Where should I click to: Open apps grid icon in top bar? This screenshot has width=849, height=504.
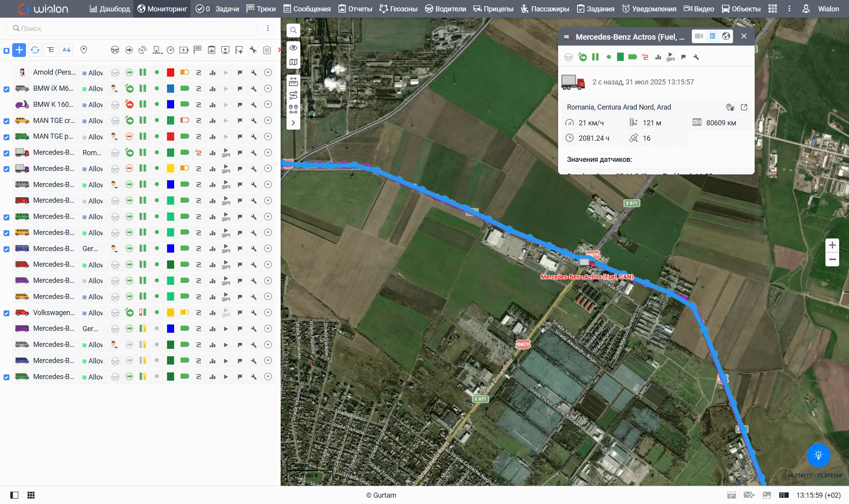pyautogui.click(x=773, y=9)
